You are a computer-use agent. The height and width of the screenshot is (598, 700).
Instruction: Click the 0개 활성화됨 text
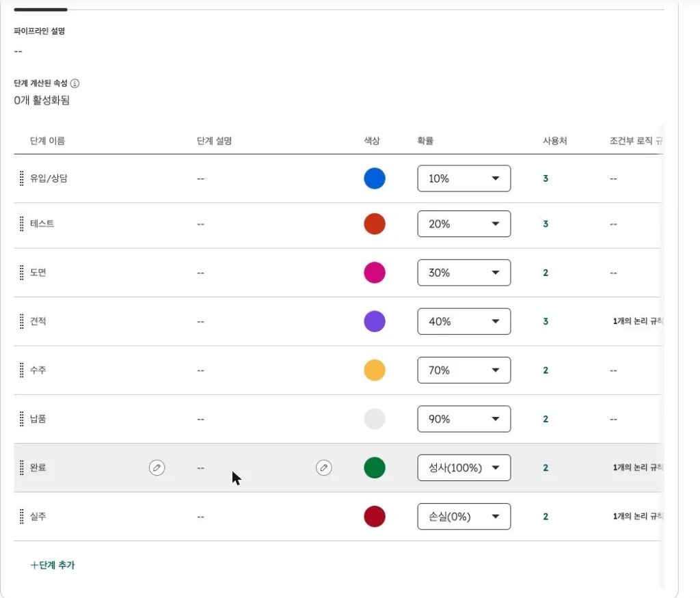(x=42, y=100)
